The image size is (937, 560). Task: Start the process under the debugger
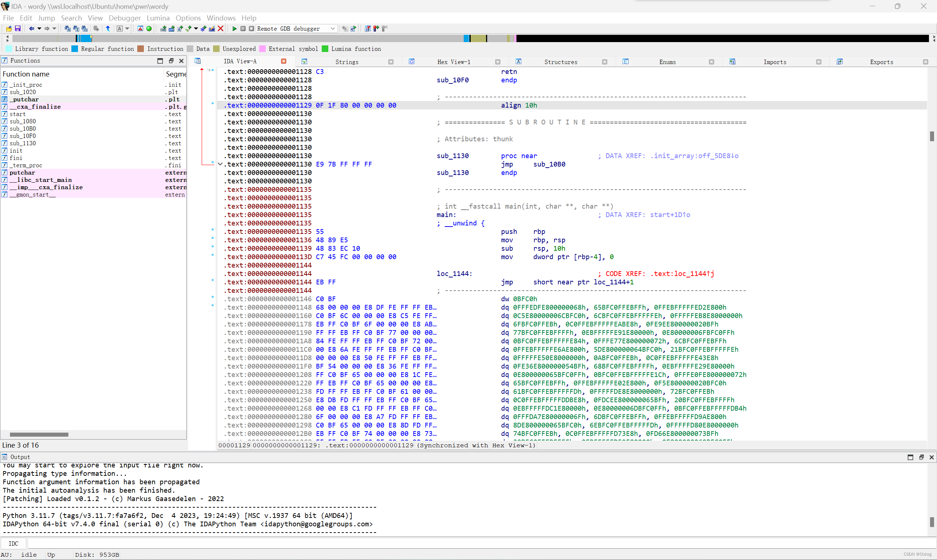pyautogui.click(x=235, y=29)
